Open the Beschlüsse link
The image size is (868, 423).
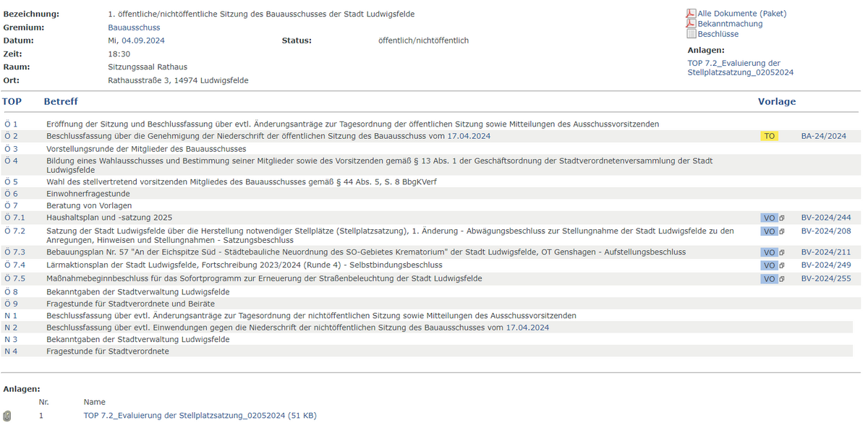pyautogui.click(x=719, y=34)
